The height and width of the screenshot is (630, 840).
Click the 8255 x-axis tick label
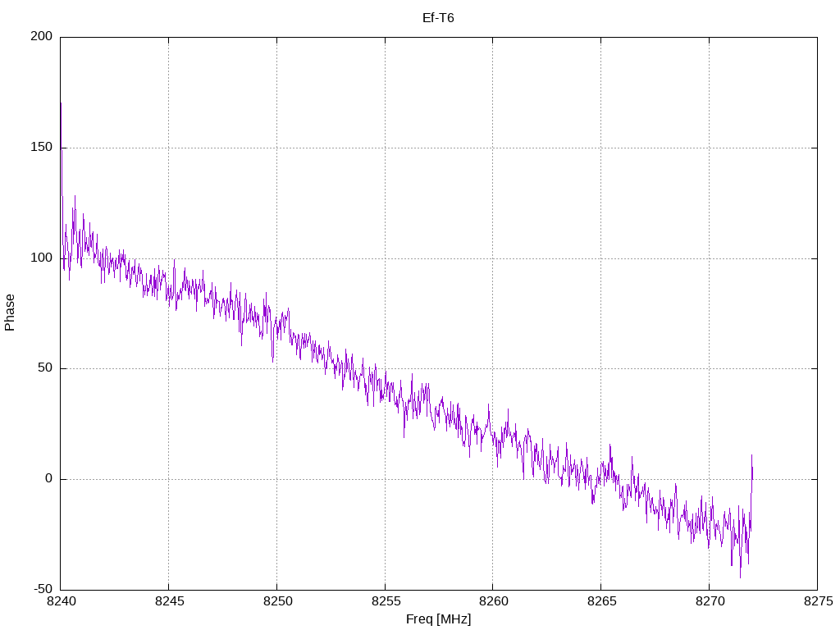[x=386, y=601]
